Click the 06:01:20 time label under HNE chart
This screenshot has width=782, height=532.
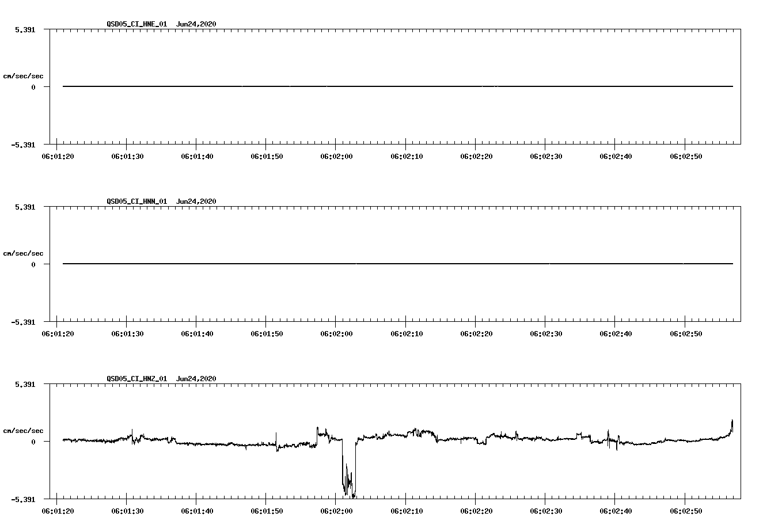pos(58,157)
